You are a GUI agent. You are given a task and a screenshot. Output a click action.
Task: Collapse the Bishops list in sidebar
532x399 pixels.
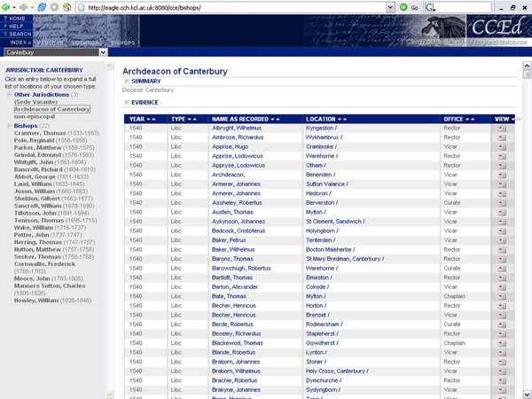[x=9, y=126]
